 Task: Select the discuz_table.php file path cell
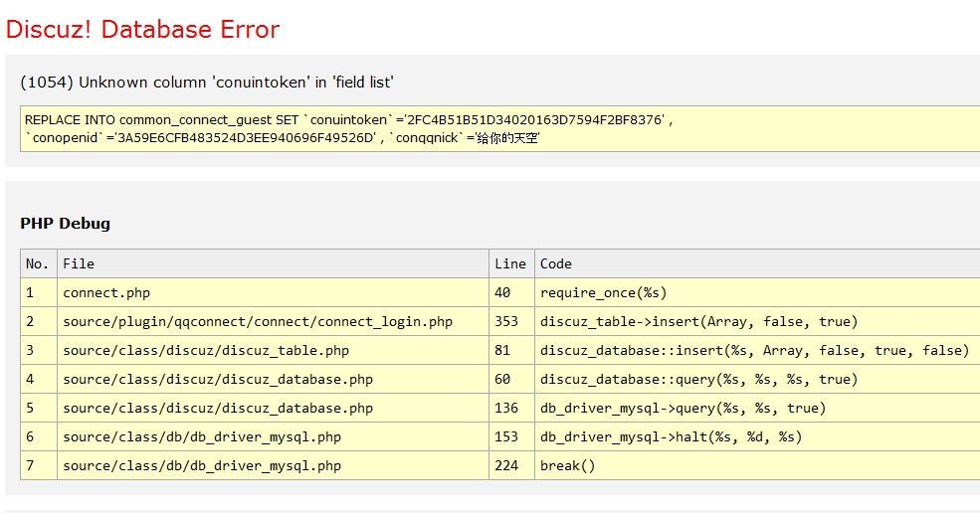click(x=205, y=350)
